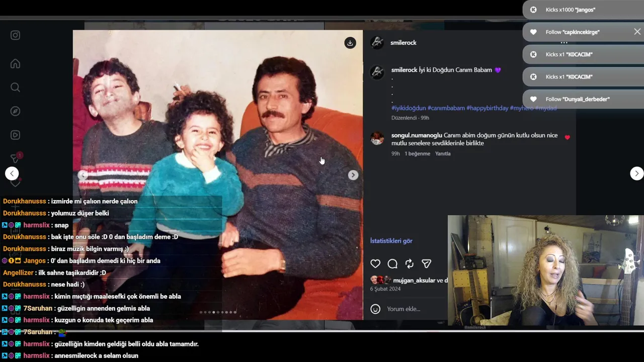Open emoji picker in comment box
This screenshot has height=362, width=644.
pyautogui.click(x=375, y=309)
